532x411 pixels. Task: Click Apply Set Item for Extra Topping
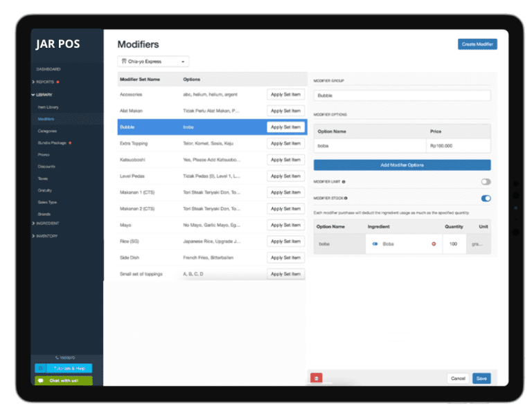coord(285,143)
